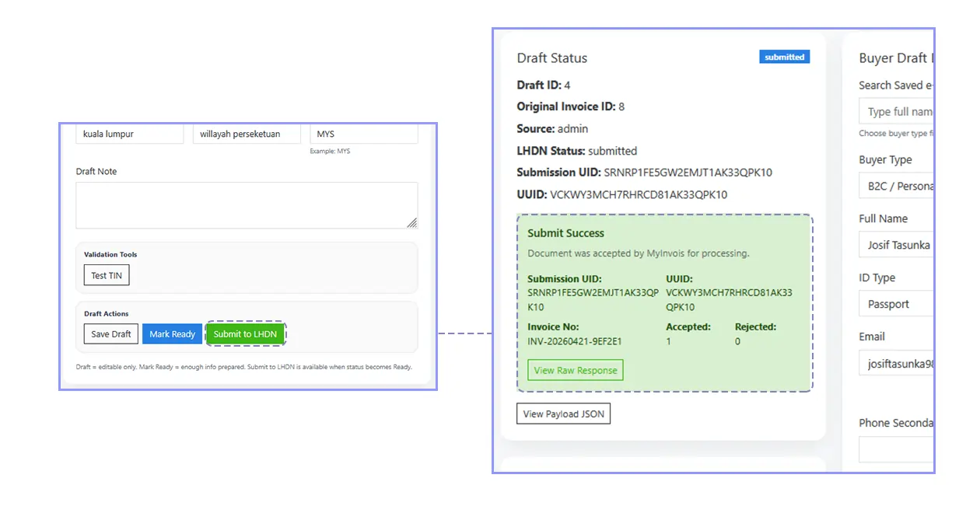Click the Invoice No INV-20260421-9EF2E1
This screenshot has width=980, height=513.
(562, 340)
